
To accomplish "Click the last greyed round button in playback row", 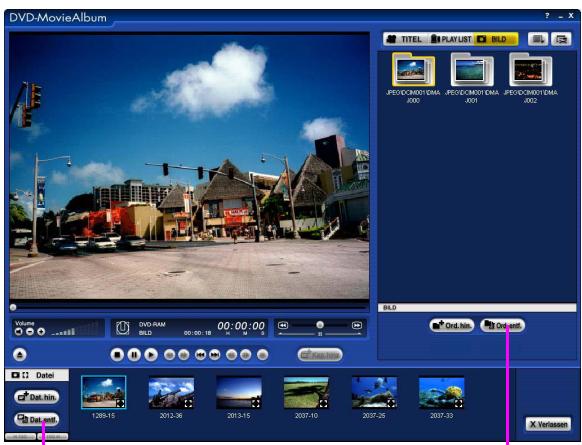I will point(262,355).
